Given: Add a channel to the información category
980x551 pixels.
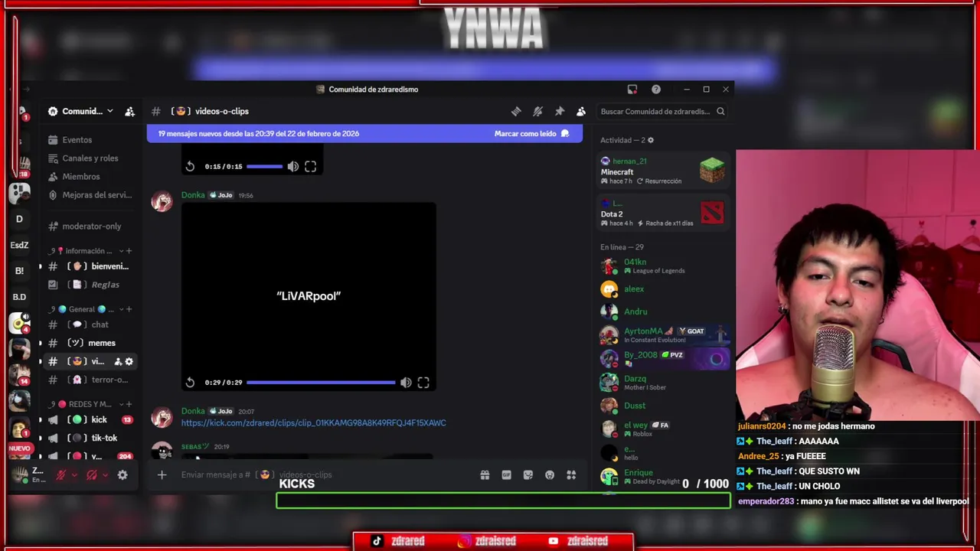Looking at the screenshot, I should click(x=129, y=251).
